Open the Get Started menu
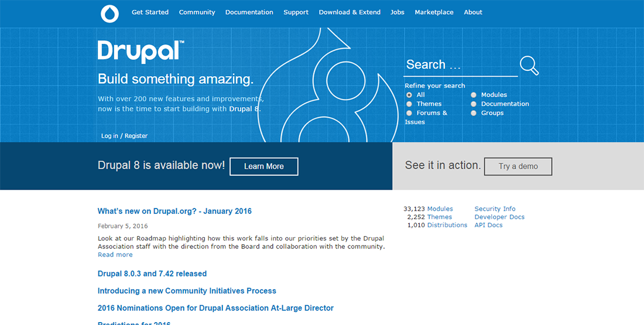Image resolution: width=644 pixels, height=325 pixels. (150, 12)
